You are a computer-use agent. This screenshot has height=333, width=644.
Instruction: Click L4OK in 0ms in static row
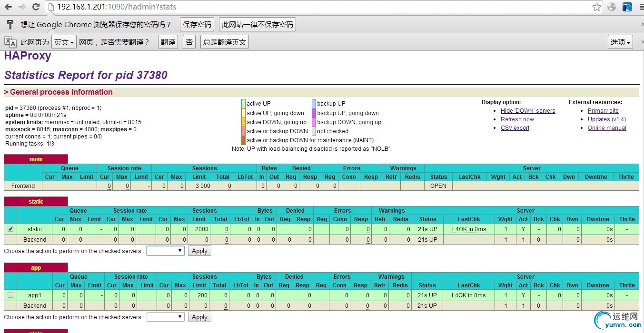pos(469,229)
